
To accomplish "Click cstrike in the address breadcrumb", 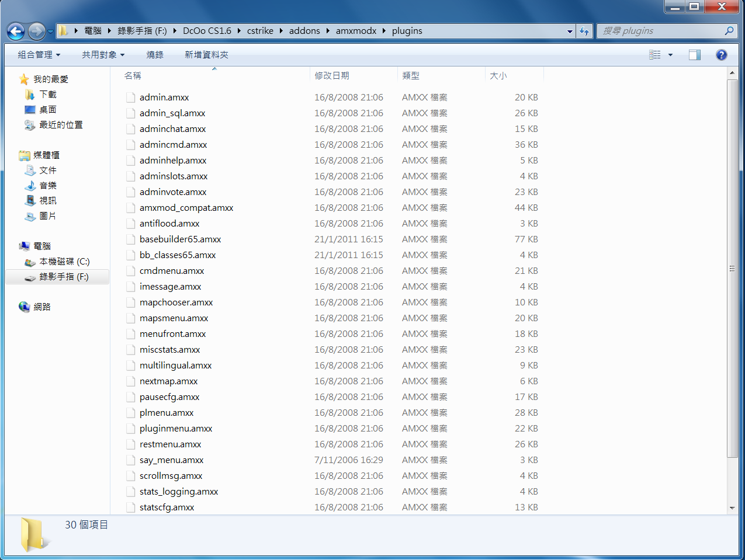I will [260, 31].
